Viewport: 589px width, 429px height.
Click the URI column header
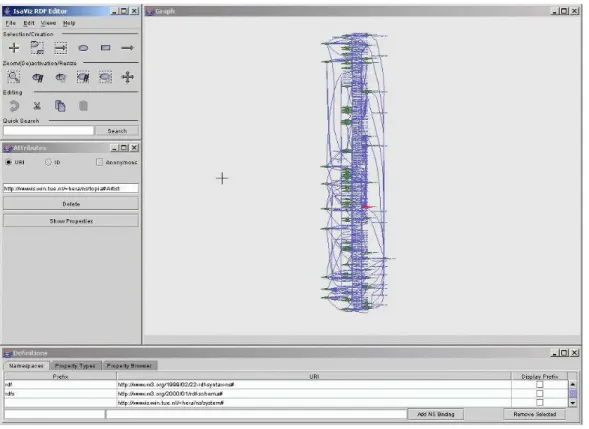[x=314, y=376]
